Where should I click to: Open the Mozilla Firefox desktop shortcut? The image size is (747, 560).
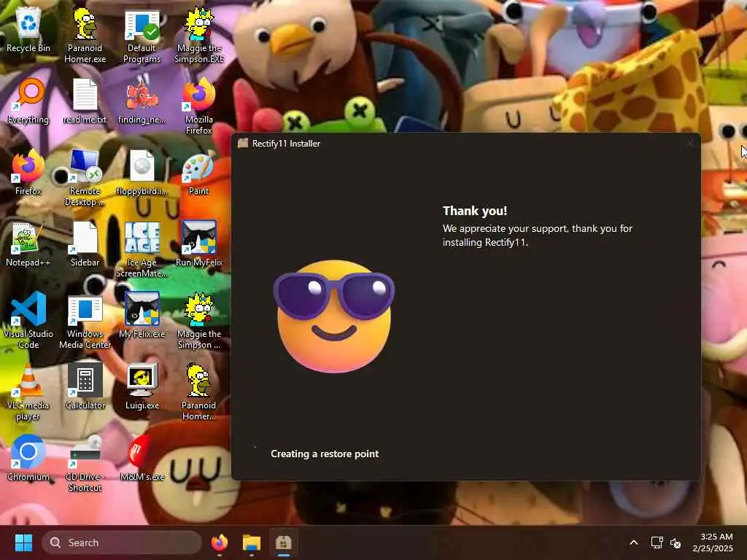198,106
